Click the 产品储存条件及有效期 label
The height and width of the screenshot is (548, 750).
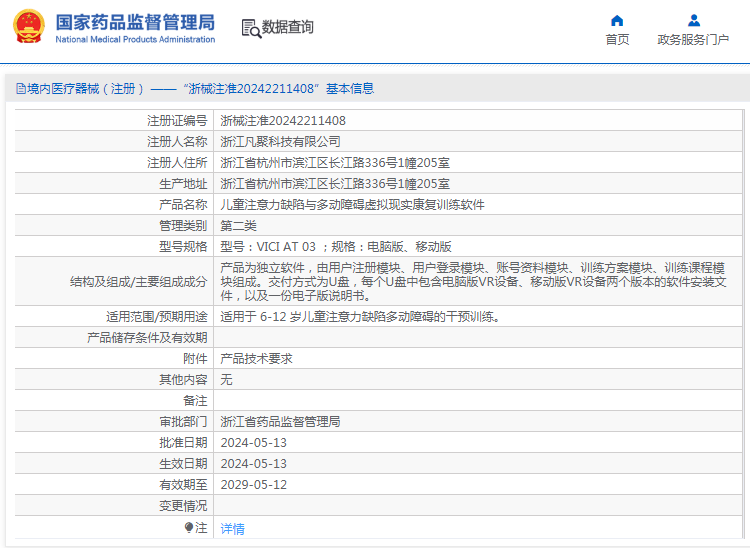pyautogui.click(x=147, y=338)
